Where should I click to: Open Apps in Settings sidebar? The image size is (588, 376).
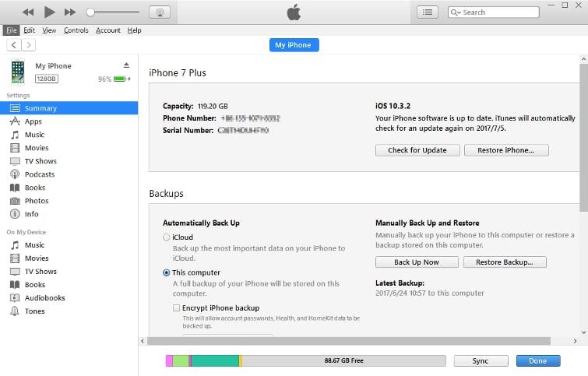coord(33,121)
